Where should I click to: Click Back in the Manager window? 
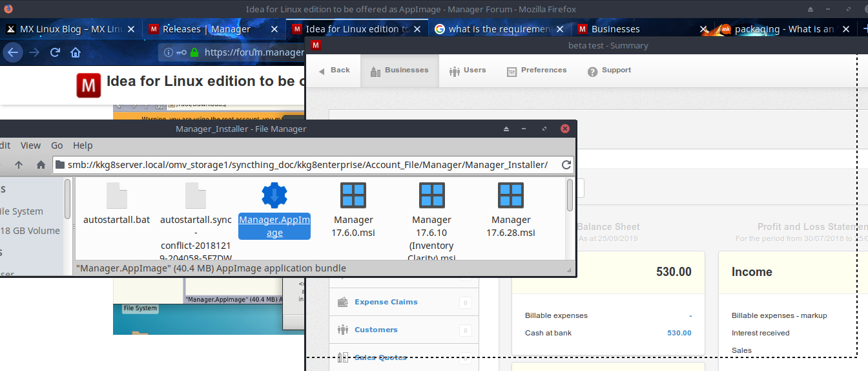pos(334,70)
